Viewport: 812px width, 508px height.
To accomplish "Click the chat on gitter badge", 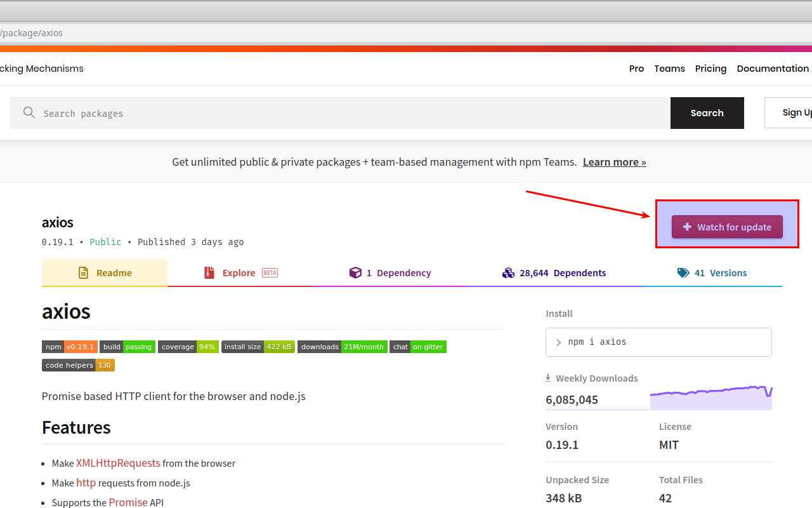I will (418, 347).
